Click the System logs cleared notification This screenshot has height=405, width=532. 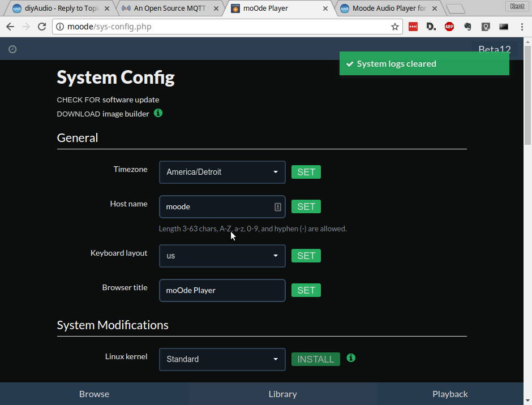click(424, 63)
